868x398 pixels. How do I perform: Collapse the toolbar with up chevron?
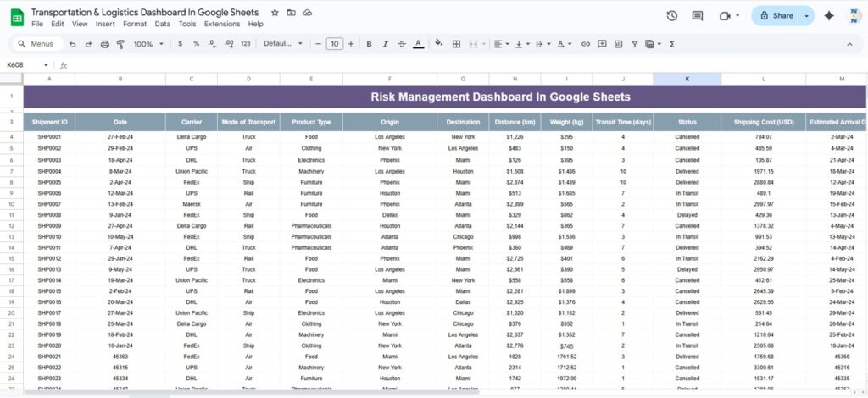[849, 44]
